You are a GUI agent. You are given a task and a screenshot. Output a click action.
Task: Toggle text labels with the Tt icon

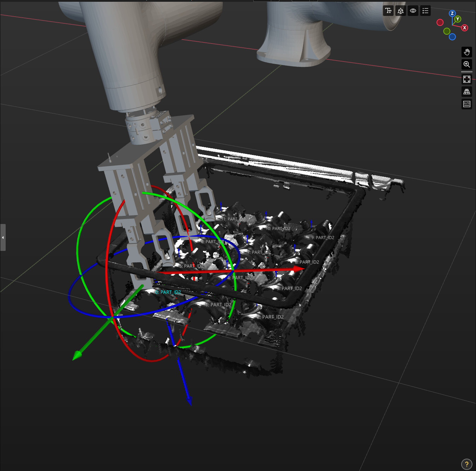(x=388, y=11)
